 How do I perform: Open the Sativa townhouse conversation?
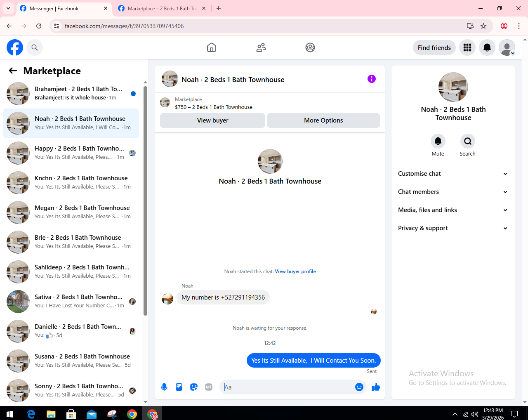pos(71,302)
